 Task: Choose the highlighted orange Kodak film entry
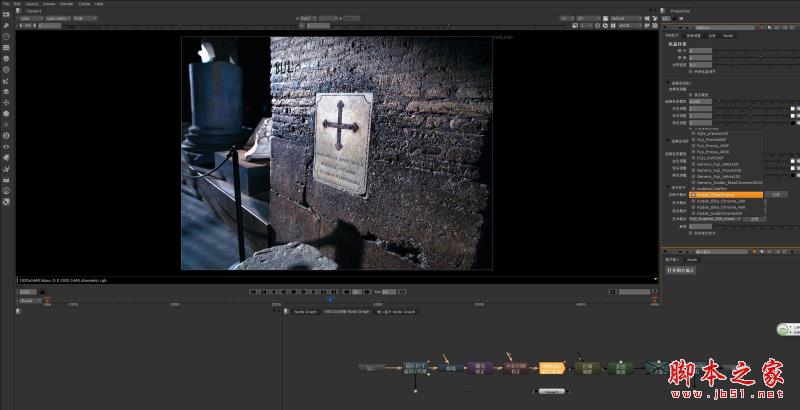726,195
